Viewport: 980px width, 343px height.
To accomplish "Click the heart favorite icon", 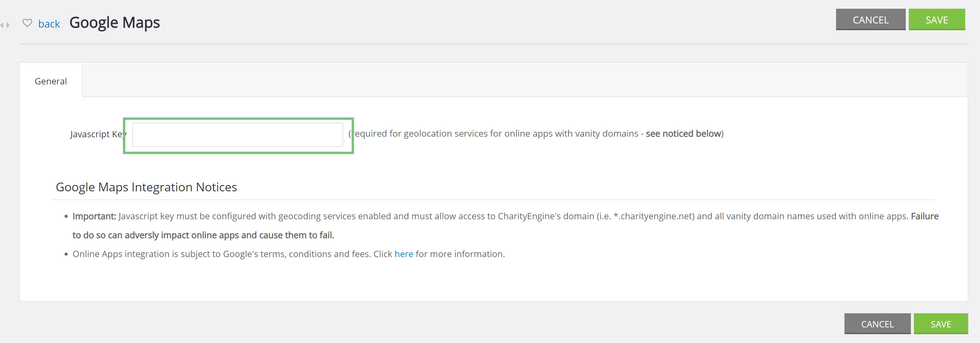I will (27, 23).
